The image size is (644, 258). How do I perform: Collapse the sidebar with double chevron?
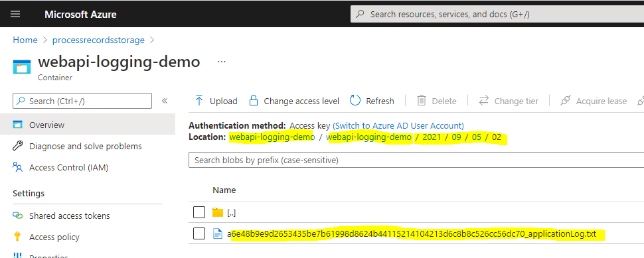(x=165, y=101)
